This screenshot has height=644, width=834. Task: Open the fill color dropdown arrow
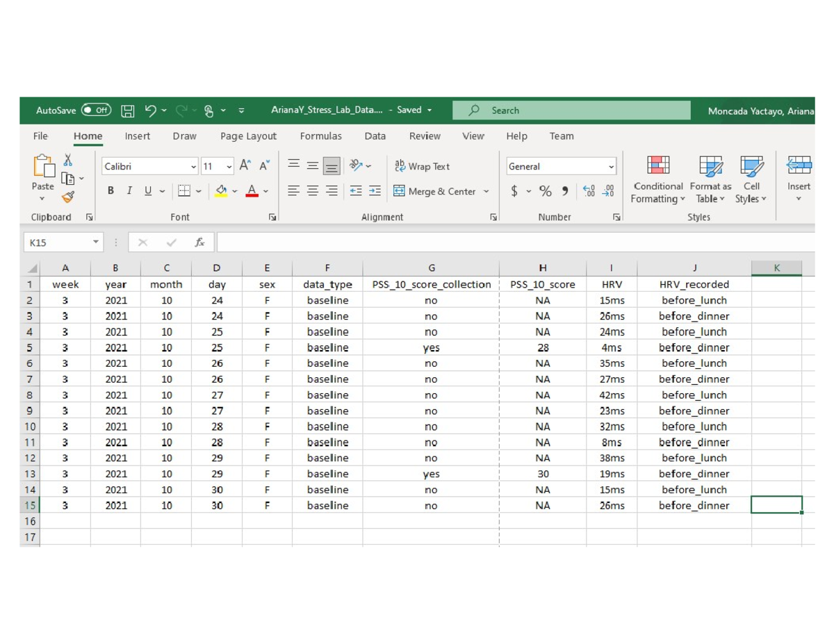(x=234, y=191)
